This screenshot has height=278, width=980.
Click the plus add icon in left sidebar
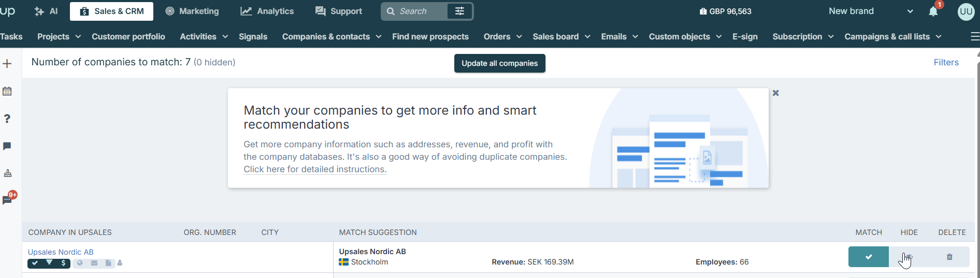[7, 64]
